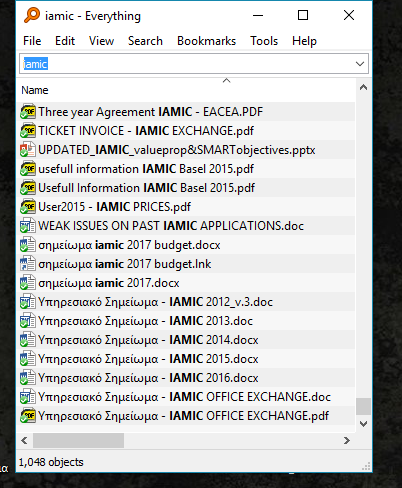The image size is (402, 488).
Task: Select User2015 - IAMIC PRICES.pdf
Action: pos(114,207)
